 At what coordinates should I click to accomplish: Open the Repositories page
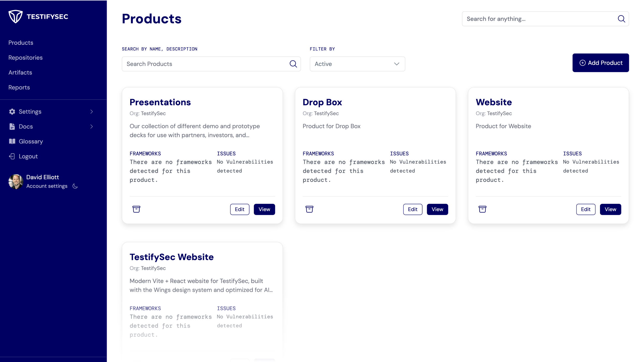click(25, 57)
